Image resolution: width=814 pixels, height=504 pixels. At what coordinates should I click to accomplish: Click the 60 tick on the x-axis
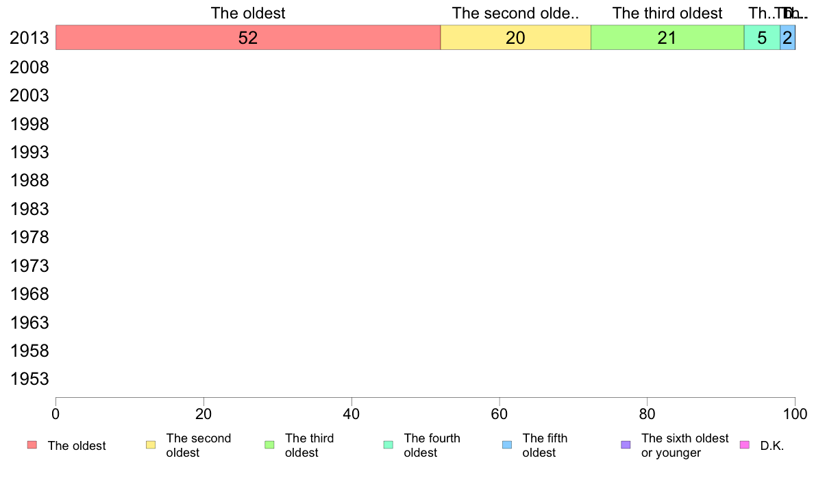click(x=500, y=414)
